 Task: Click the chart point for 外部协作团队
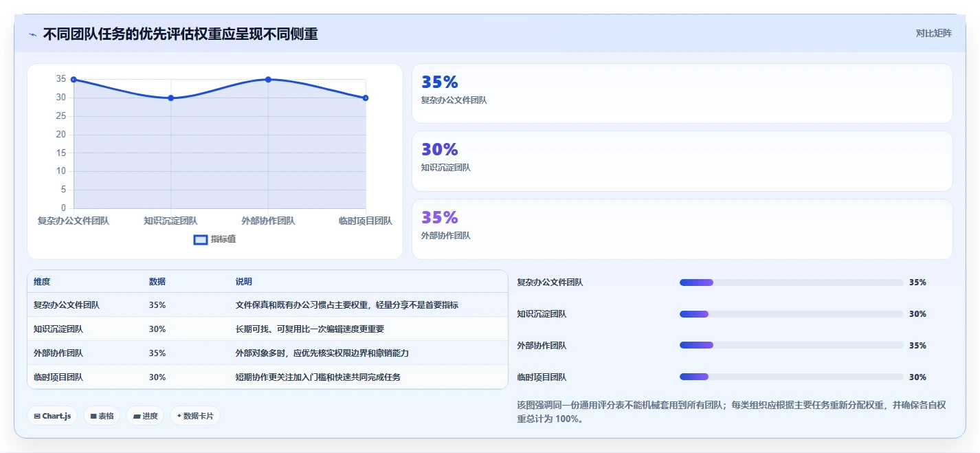tap(268, 80)
